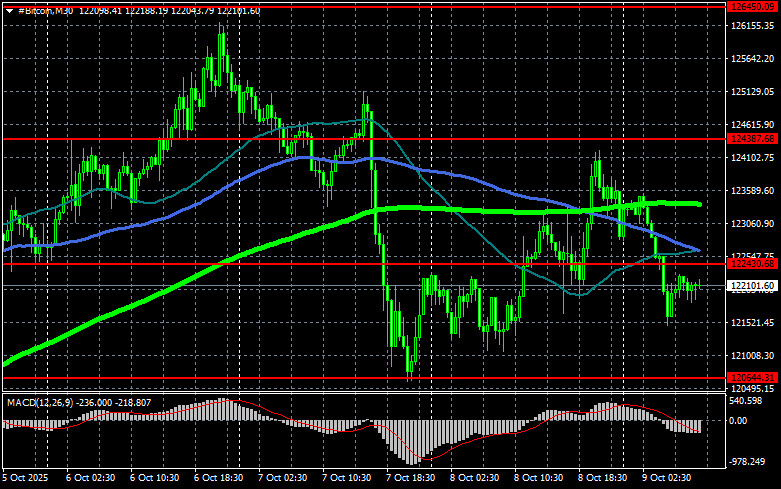Click the 121521.45 price scale value

click(x=752, y=323)
